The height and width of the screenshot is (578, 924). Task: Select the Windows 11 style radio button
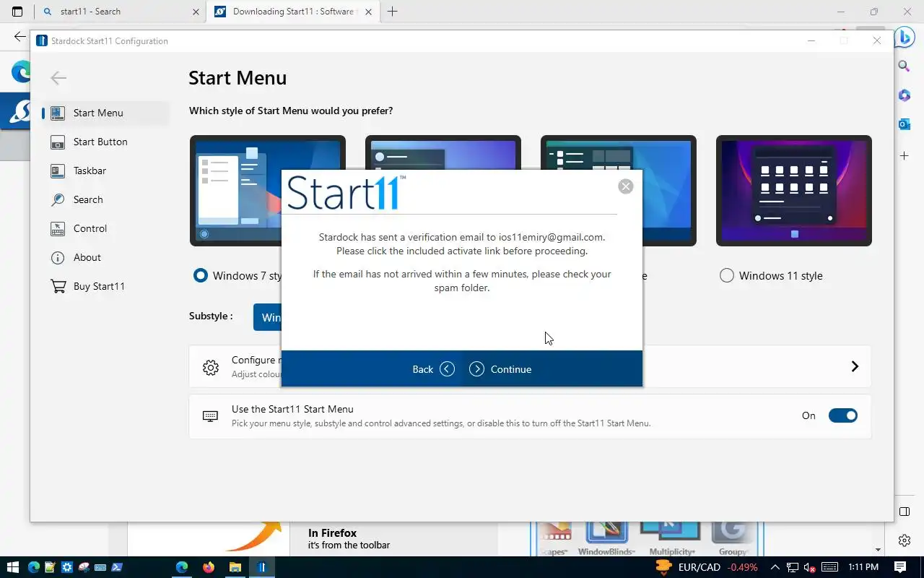click(727, 275)
